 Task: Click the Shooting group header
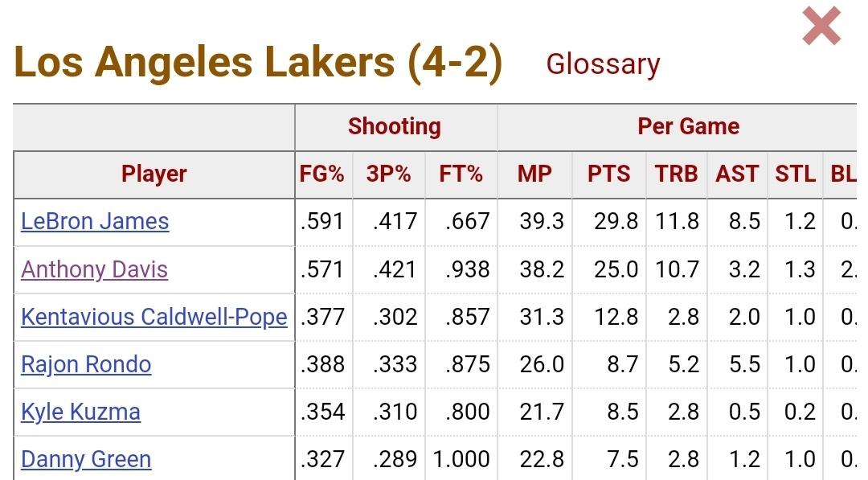pyautogui.click(x=394, y=126)
